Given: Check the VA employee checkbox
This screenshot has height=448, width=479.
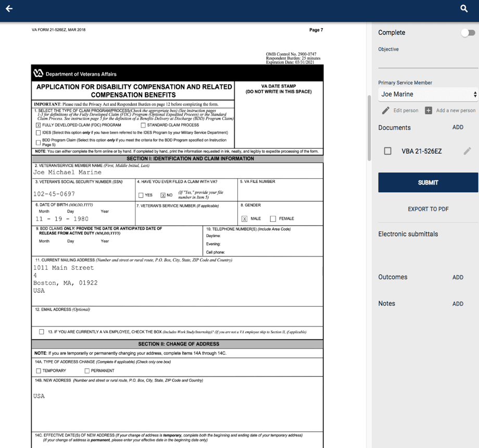Looking at the screenshot, I should [x=41, y=331].
